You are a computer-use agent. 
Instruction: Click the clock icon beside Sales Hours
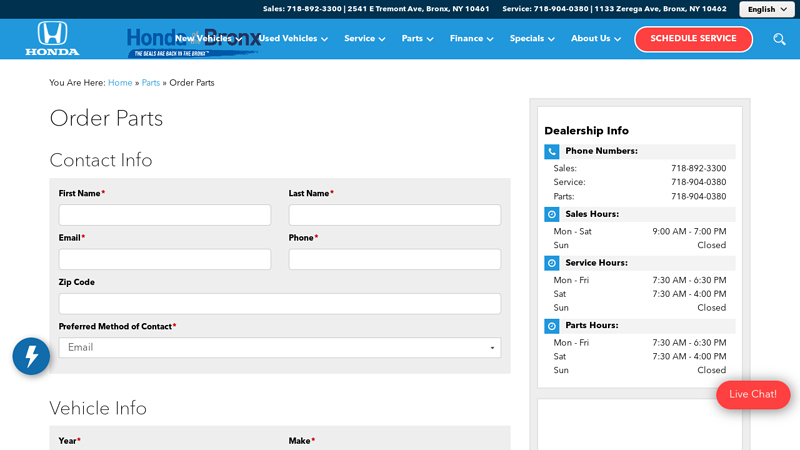click(x=552, y=214)
